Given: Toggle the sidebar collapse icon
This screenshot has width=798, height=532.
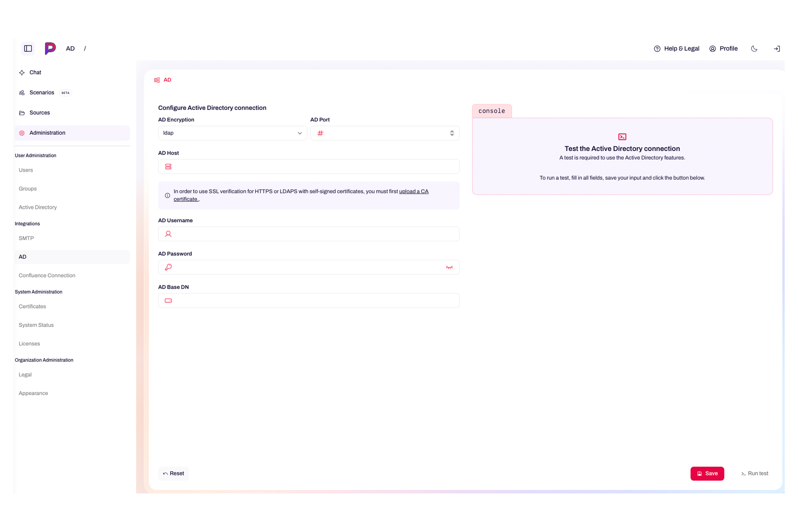Looking at the screenshot, I should pos(28,49).
